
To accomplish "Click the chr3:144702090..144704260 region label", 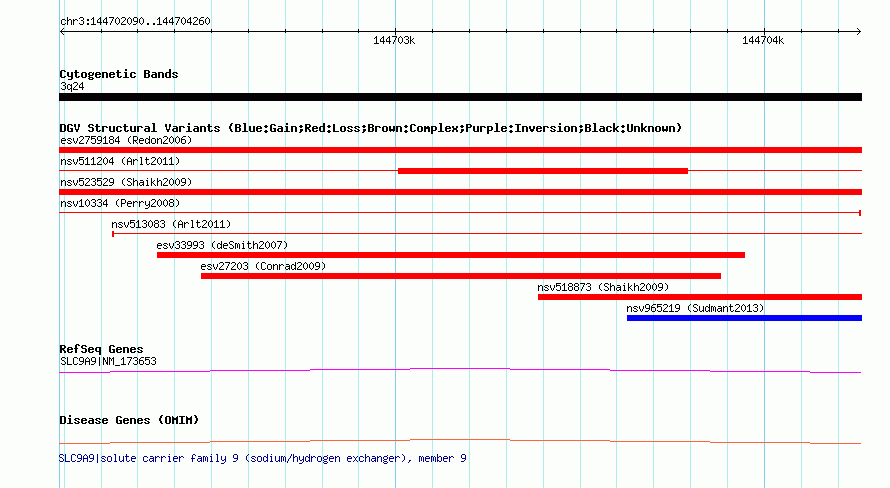I will [135, 21].
